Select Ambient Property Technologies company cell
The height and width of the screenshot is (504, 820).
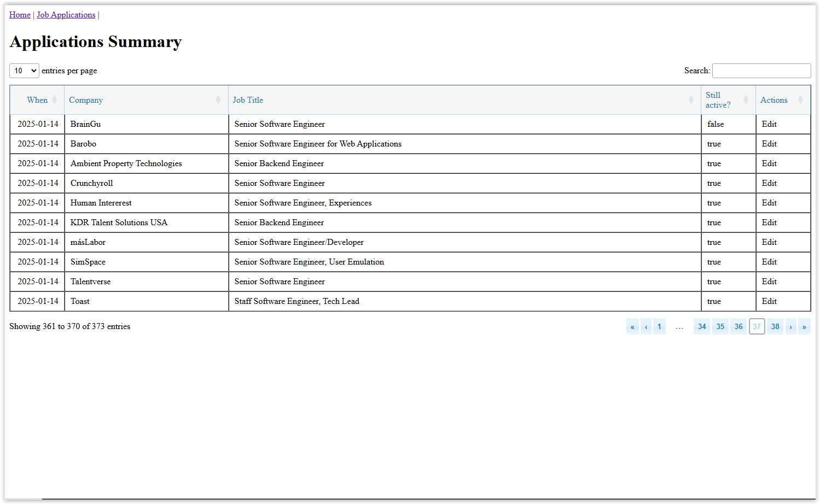[x=147, y=163]
